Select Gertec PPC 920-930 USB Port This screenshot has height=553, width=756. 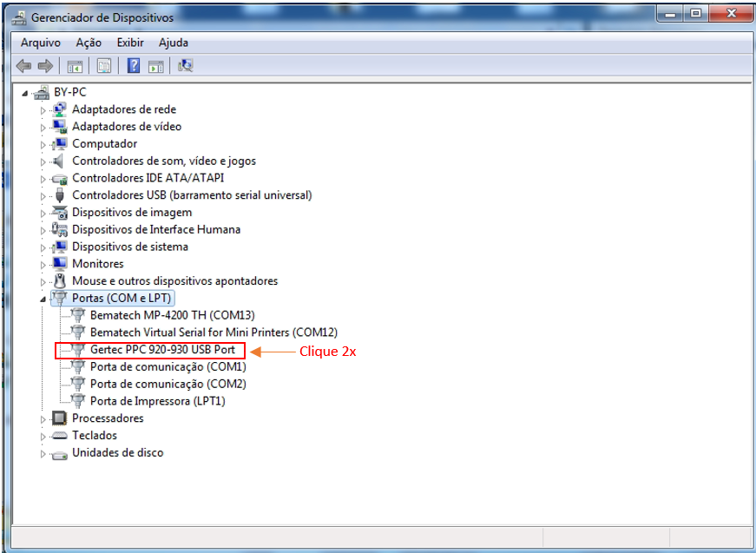[x=163, y=349]
